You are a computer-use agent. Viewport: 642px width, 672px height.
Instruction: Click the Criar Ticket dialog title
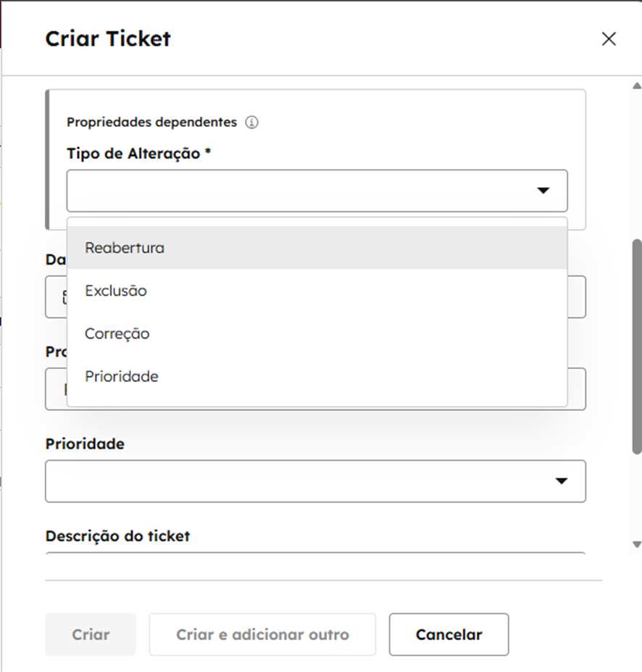(108, 38)
